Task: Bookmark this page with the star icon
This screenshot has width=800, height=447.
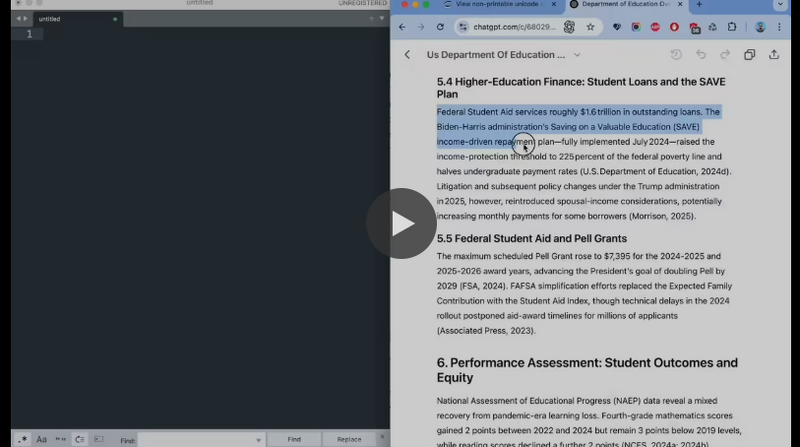Action: pos(591,27)
